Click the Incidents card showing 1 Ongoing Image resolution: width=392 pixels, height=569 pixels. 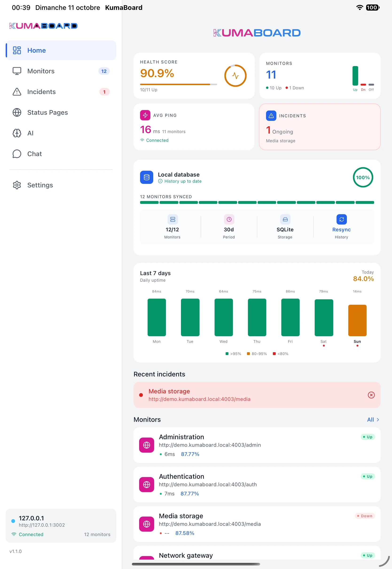tap(320, 127)
